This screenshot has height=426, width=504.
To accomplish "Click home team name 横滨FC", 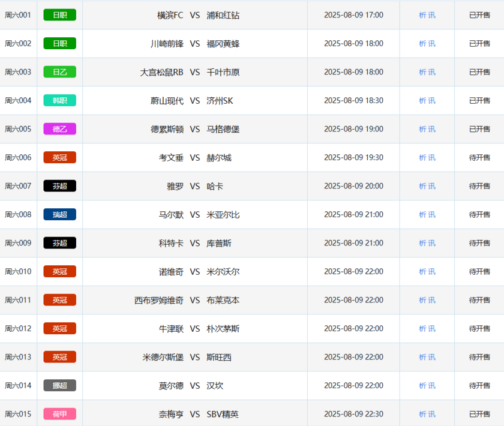I will (x=170, y=15).
